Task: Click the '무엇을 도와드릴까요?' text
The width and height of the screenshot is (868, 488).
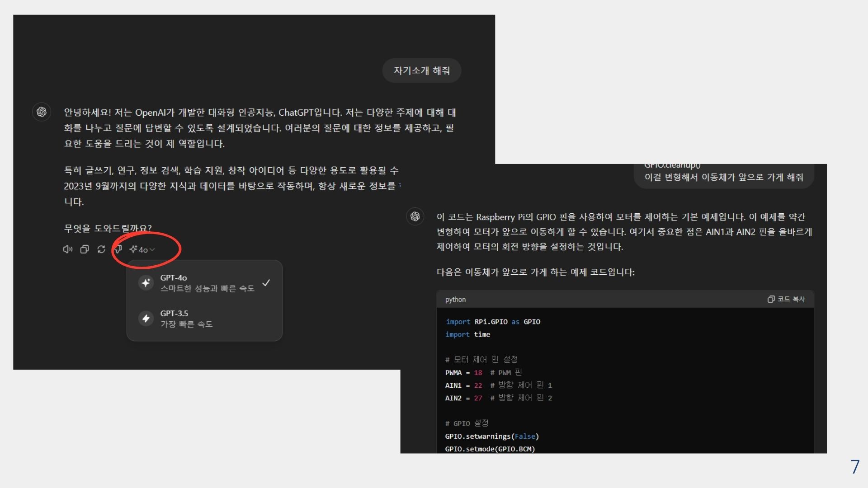Action: [108, 228]
